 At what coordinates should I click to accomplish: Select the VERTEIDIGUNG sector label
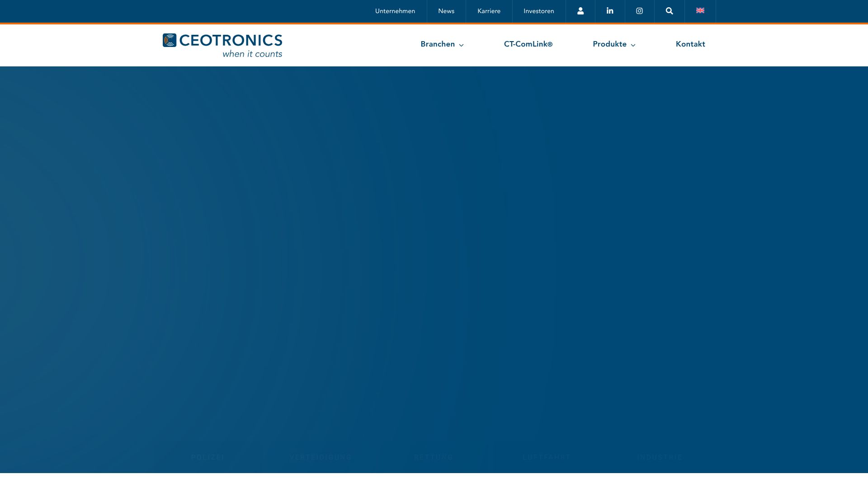click(x=320, y=457)
